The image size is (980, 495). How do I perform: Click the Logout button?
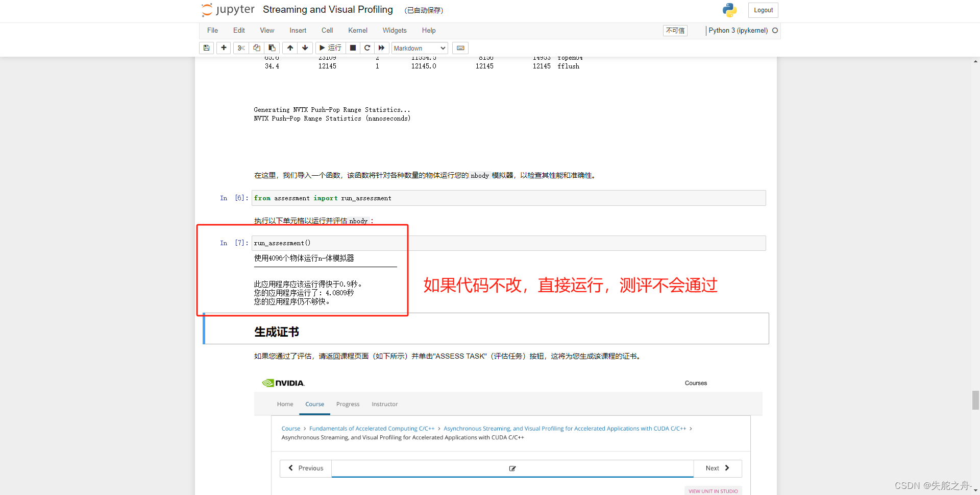pyautogui.click(x=763, y=10)
